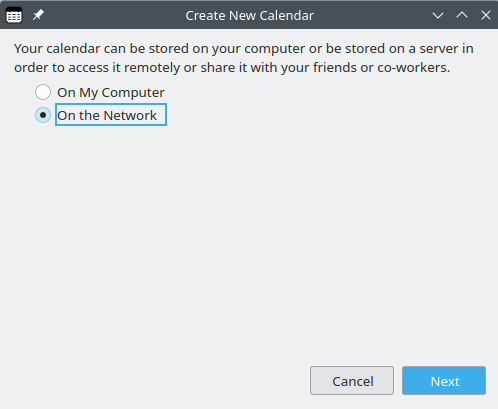Toggle keep-above using the title bar pin
Image resolution: width=498 pixels, height=409 pixels.
point(38,15)
